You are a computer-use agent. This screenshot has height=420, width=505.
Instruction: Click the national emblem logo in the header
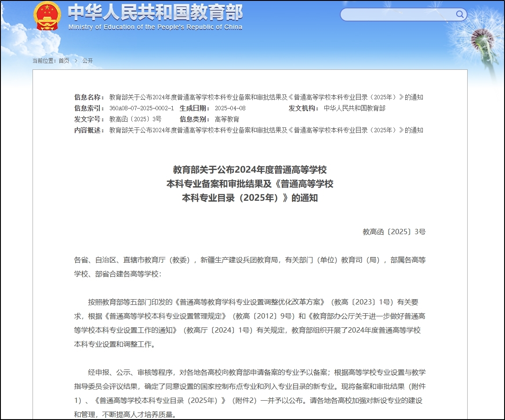pos(47,16)
